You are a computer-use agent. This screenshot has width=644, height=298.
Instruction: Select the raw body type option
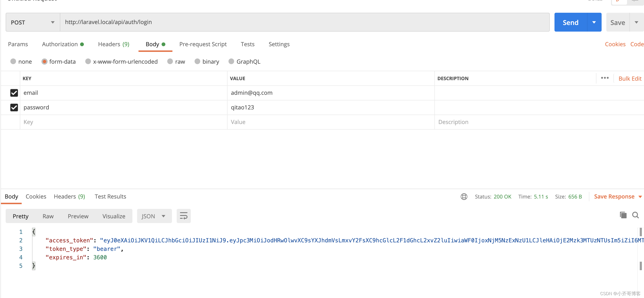[x=170, y=61]
